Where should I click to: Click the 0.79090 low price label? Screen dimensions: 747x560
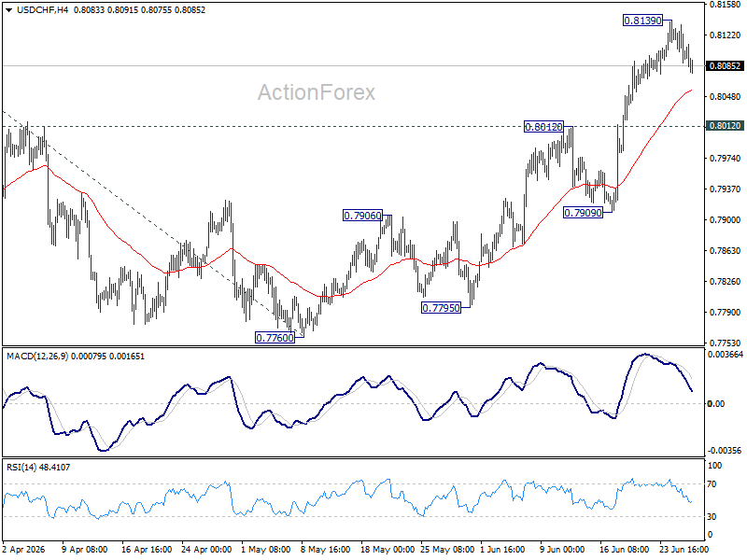583,213
